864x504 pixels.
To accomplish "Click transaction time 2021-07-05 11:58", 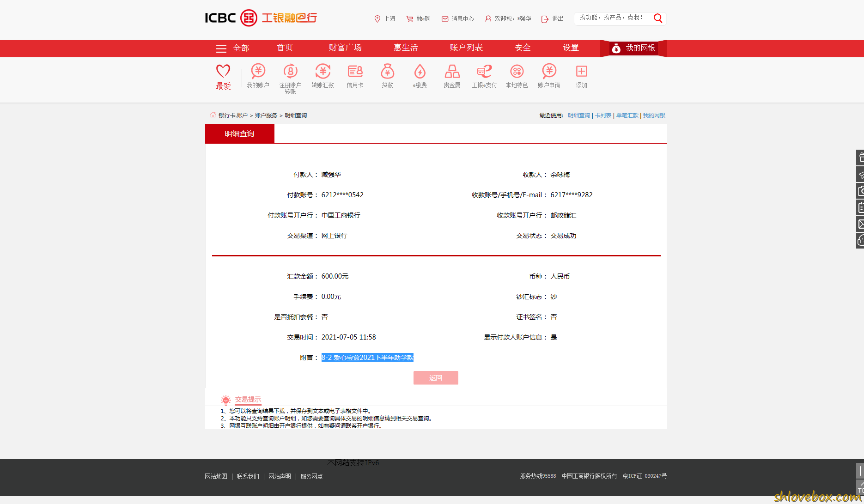I will click(349, 337).
